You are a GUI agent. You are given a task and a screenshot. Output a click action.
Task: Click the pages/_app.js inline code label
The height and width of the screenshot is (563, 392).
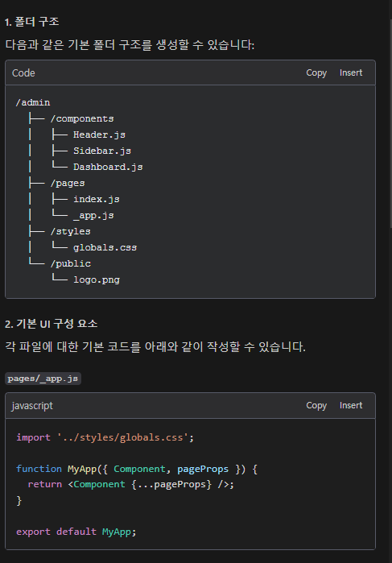(43, 379)
